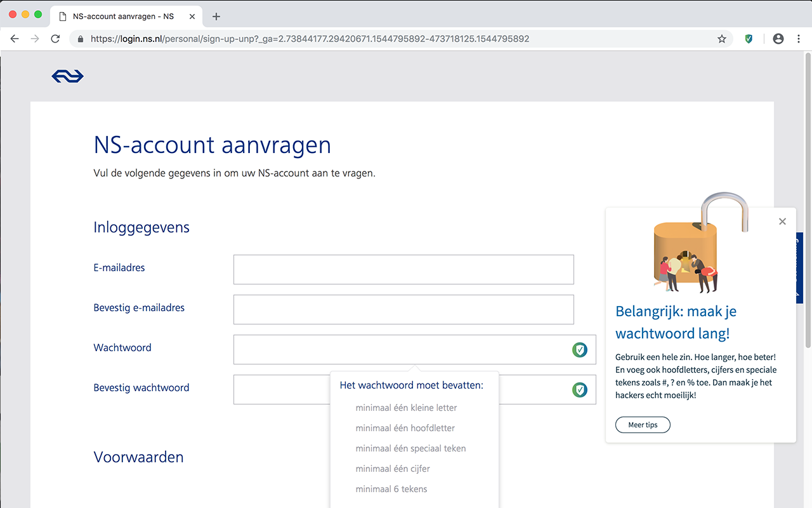Click the browser forward arrow
This screenshot has width=812, height=508.
pyautogui.click(x=35, y=39)
